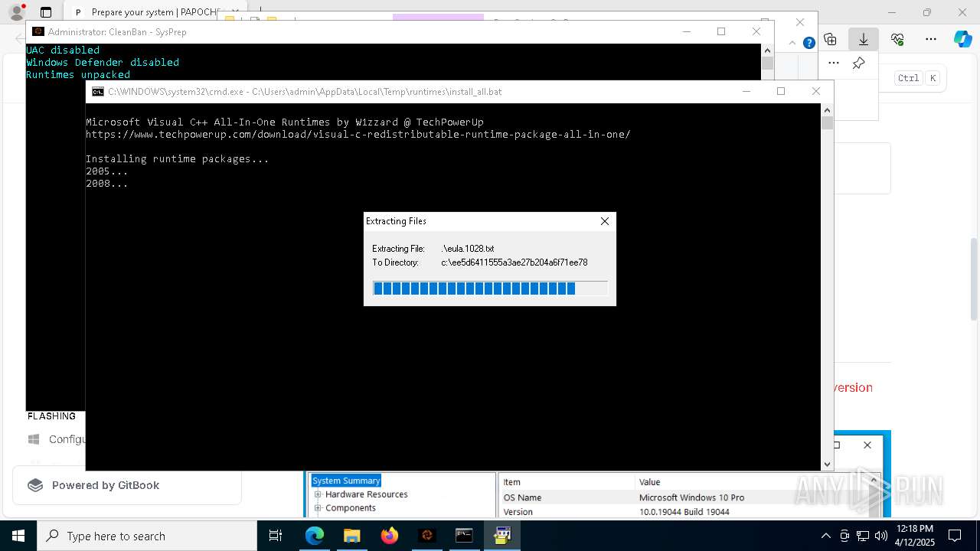Select 'OS Name' cell
The image size is (980, 551).
click(x=522, y=497)
